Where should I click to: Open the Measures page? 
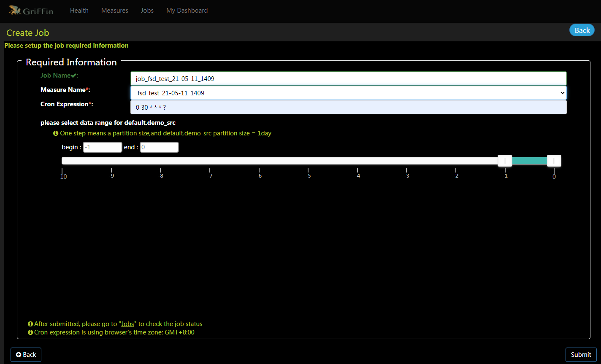pos(115,11)
